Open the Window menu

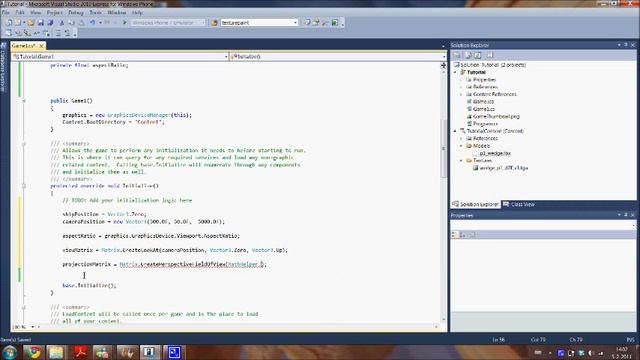(x=117, y=13)
